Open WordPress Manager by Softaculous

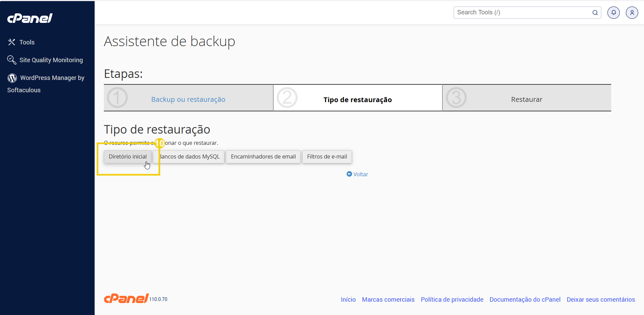46,84
